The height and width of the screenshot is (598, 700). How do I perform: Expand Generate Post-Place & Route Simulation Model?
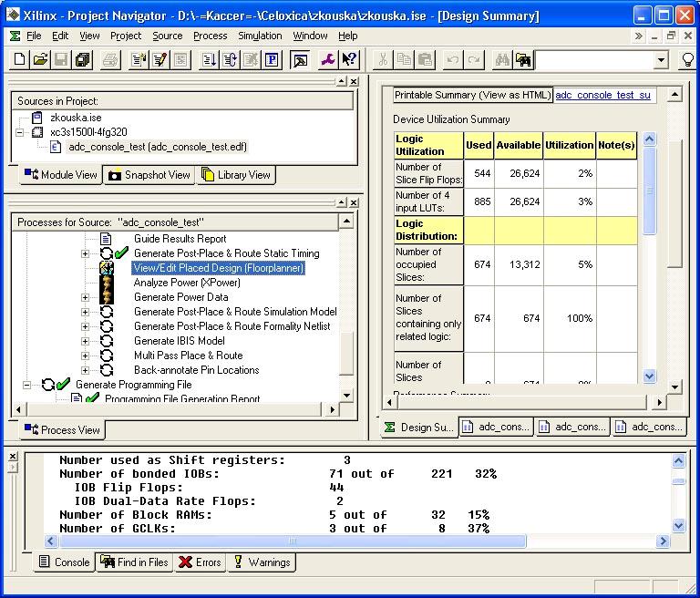point(85,312)
